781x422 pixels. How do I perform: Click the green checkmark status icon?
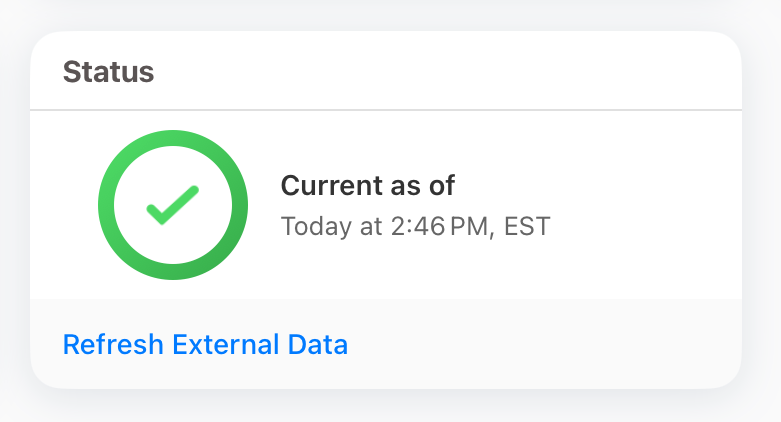172,205
